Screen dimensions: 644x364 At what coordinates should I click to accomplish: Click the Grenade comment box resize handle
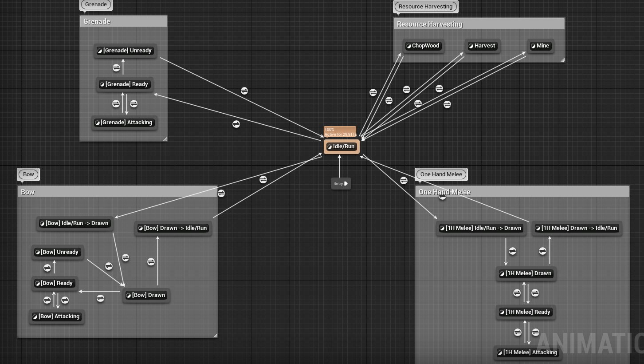[165, 139]
